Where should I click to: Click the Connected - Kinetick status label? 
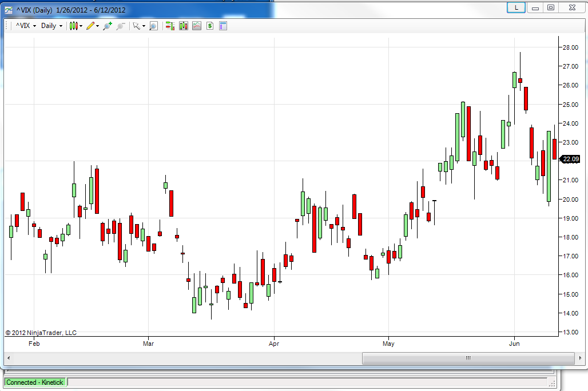coord(34,382)
